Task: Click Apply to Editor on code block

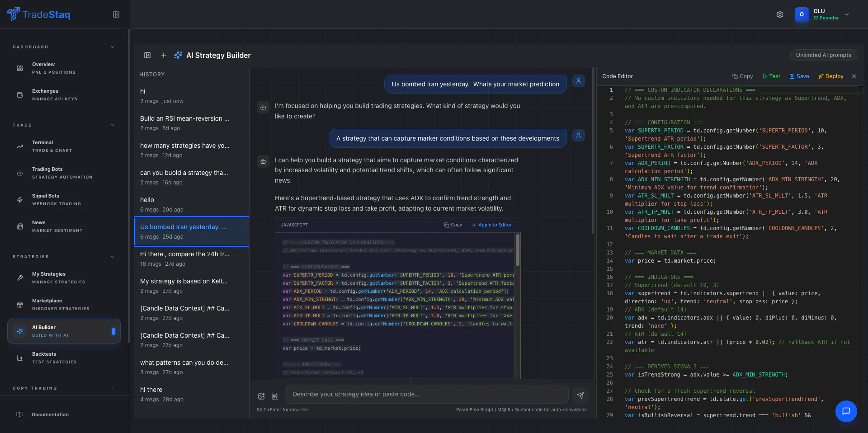Action: point(491,225)
